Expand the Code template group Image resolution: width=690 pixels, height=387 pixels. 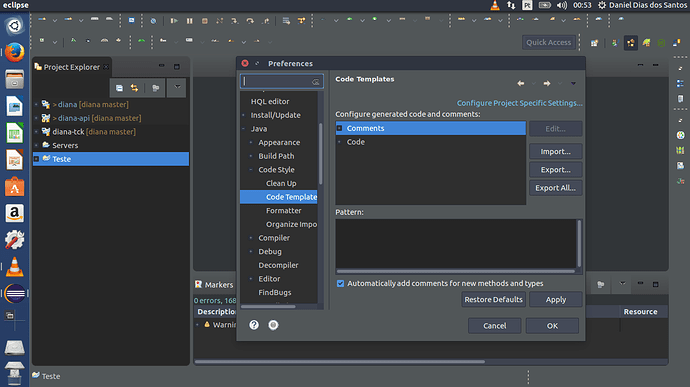pos(339,142)
